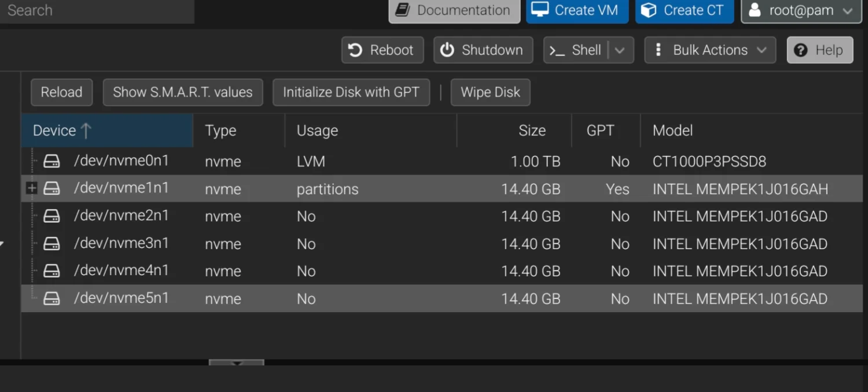Open the root@pam user menu
Screen dimensions: 868x392
(801, 10)
